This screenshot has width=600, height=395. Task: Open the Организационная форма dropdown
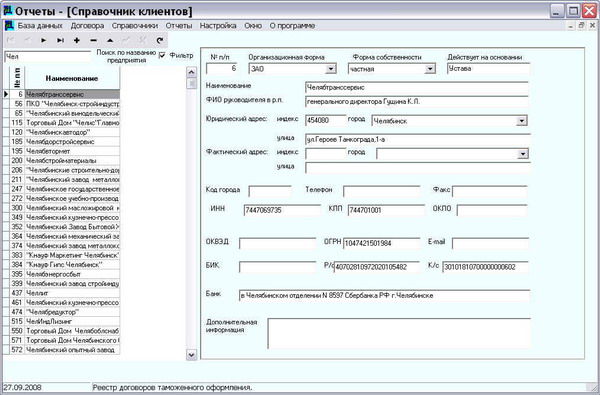pyautogui.click(x=331, y=69)
